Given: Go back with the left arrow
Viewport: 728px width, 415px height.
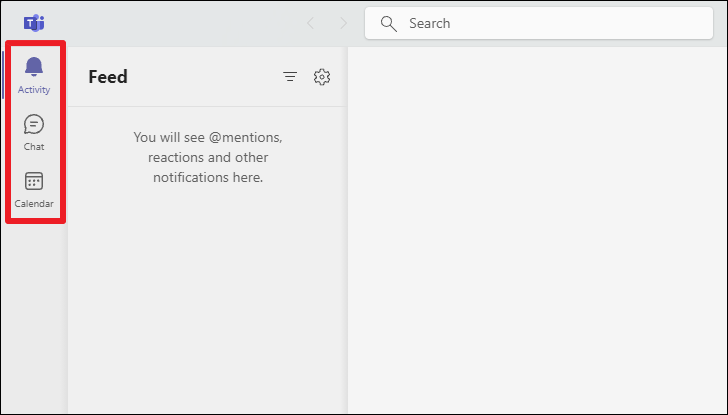Looking at the screenshot, I should 311,23.
